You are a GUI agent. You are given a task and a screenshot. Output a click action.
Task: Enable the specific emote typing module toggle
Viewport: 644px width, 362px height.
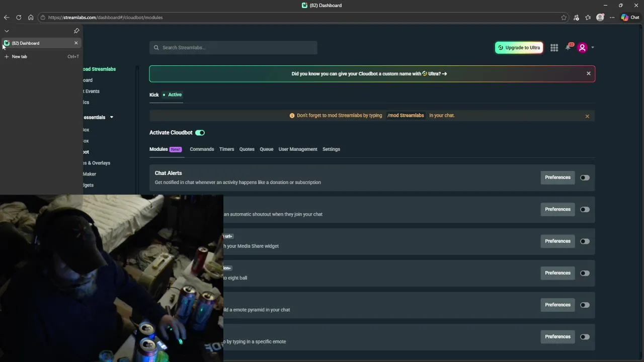pos(585,337)
